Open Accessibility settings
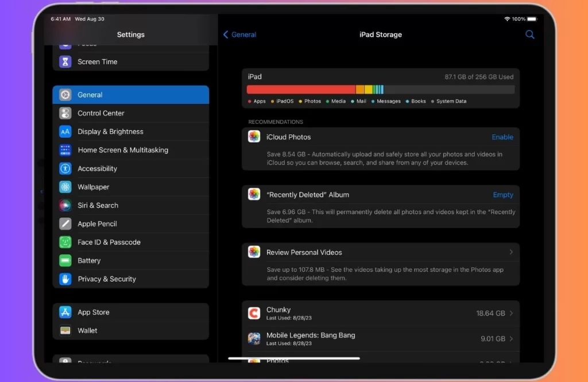 [130, 169]
